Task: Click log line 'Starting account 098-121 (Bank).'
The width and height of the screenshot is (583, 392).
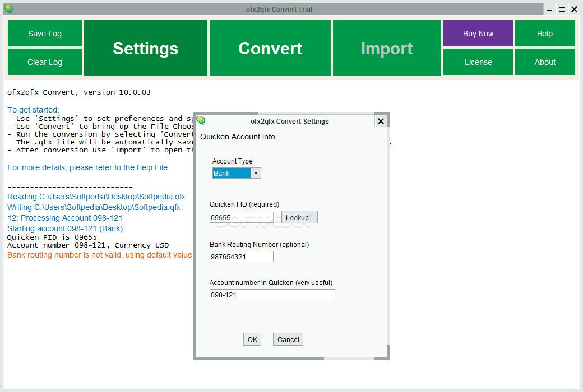Action: 66,228
